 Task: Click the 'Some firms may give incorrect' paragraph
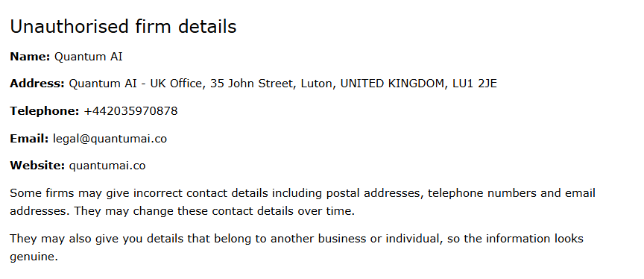[303, 202]
